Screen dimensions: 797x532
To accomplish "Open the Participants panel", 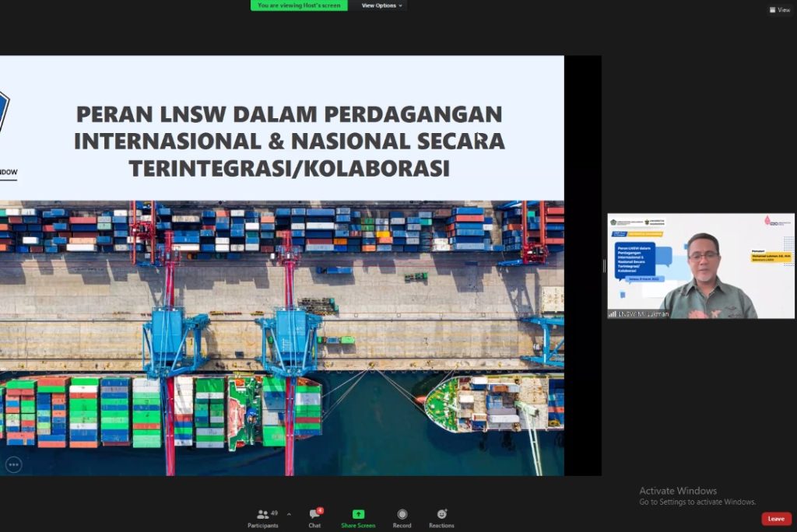I will (x=262, y=513).
